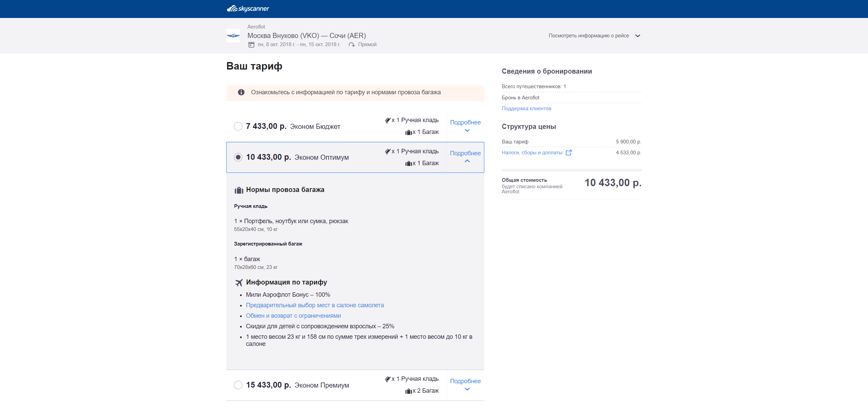Click the Мили Аэрофлот Бонус – 100% item

288,295
